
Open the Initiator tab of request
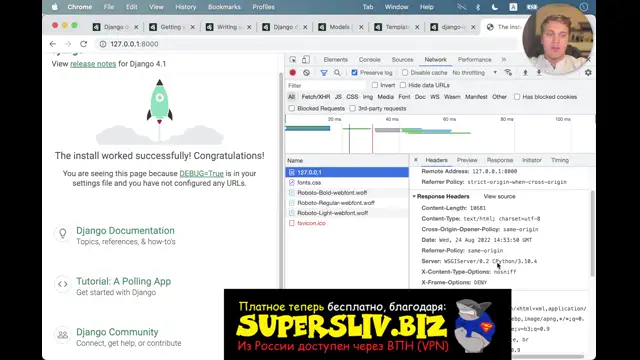tap(531, 160)
